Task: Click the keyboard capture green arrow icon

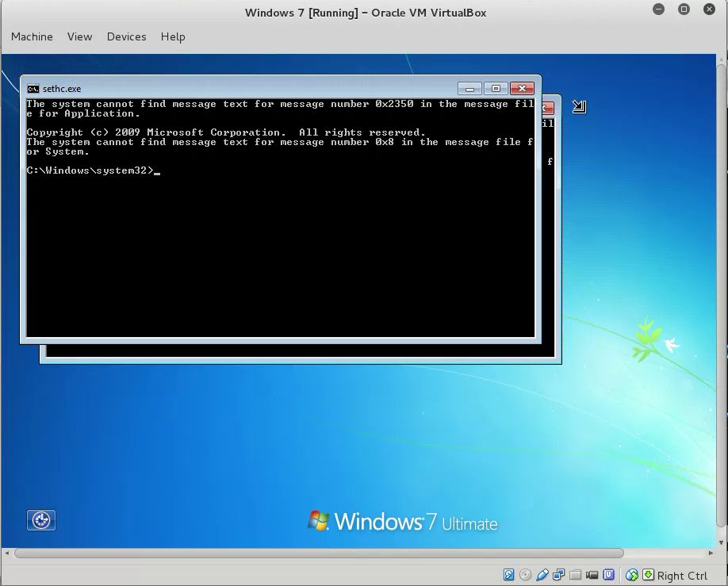Action: 648,575
